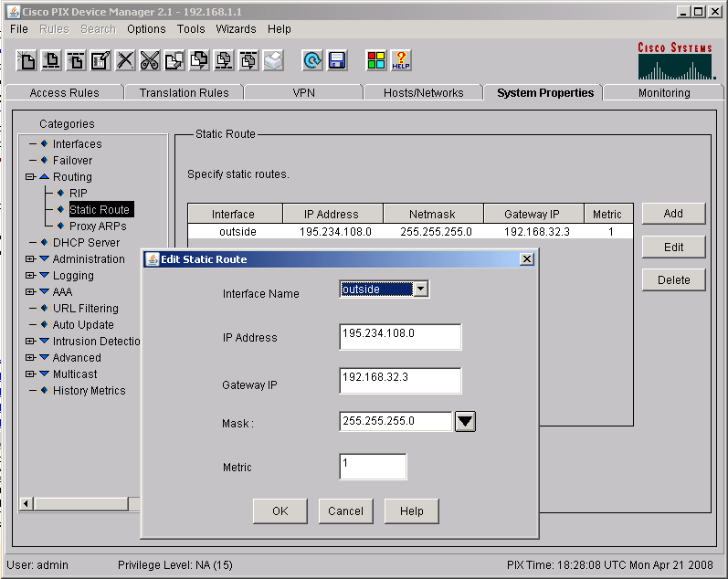Open the Options menu
This screenshot has height=579, width=728.
tap(146, 29)
